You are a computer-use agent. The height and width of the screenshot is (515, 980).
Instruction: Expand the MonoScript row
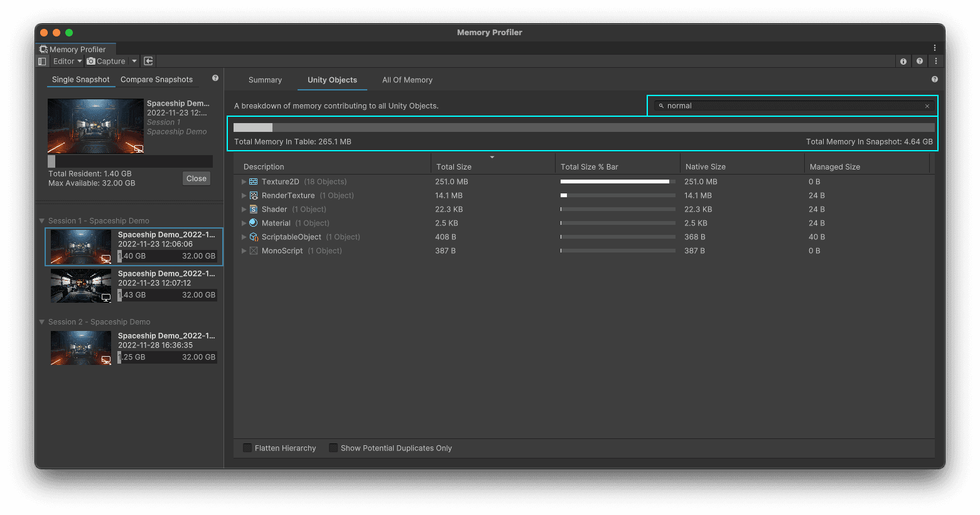click(244, 251)
